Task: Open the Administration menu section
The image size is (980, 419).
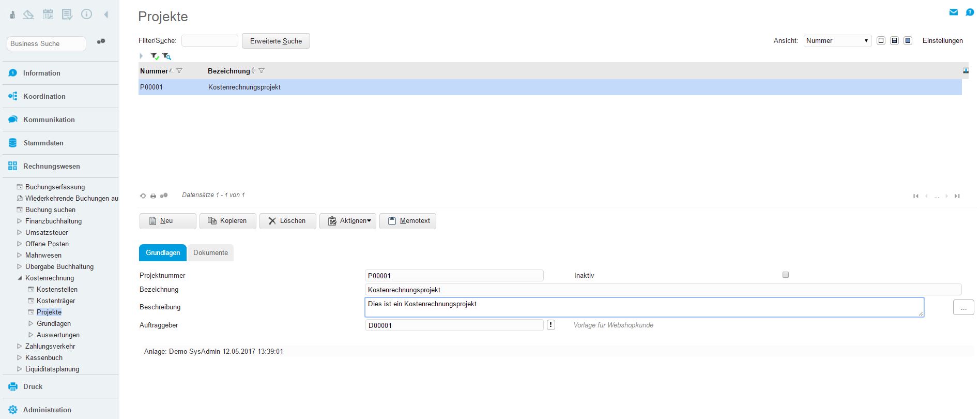Action: point(60,410)
